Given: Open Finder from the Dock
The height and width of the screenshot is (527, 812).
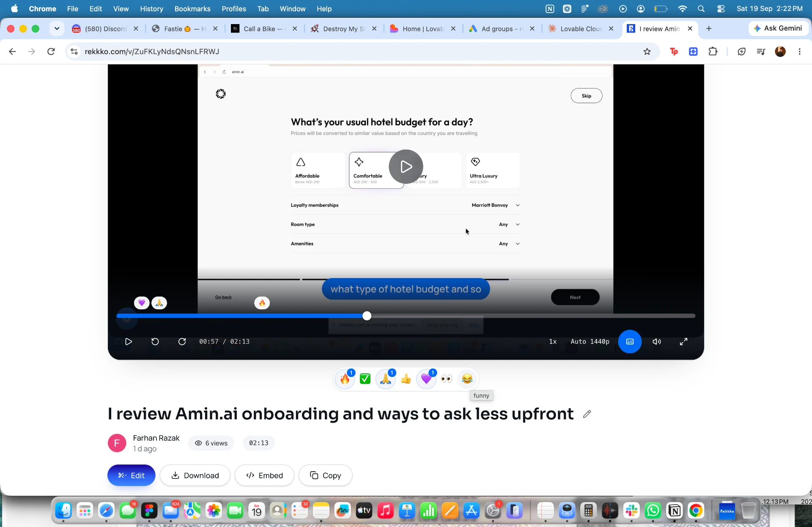Looking at the screenshot, I should [x=63, y=511].
